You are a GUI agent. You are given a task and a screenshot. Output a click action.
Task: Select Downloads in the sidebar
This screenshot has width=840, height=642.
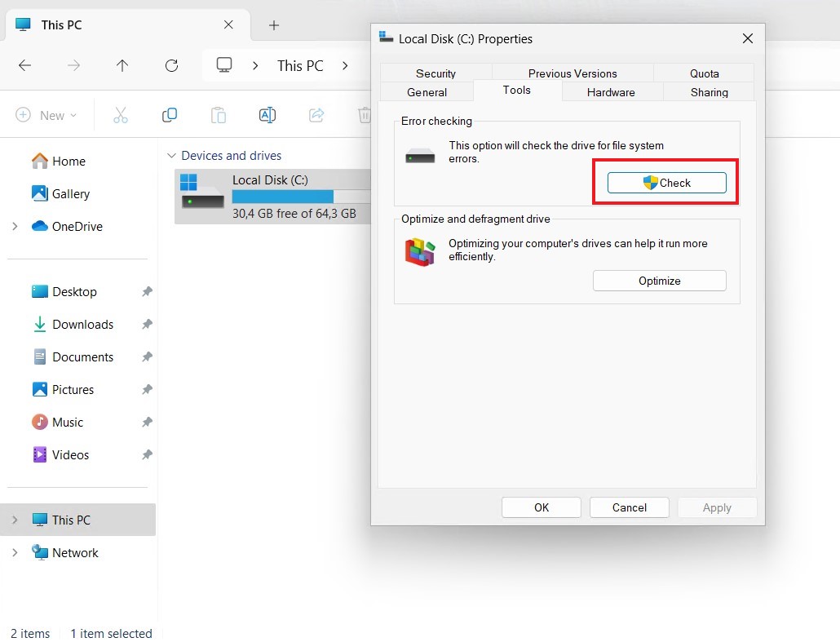tap(82, 324)
